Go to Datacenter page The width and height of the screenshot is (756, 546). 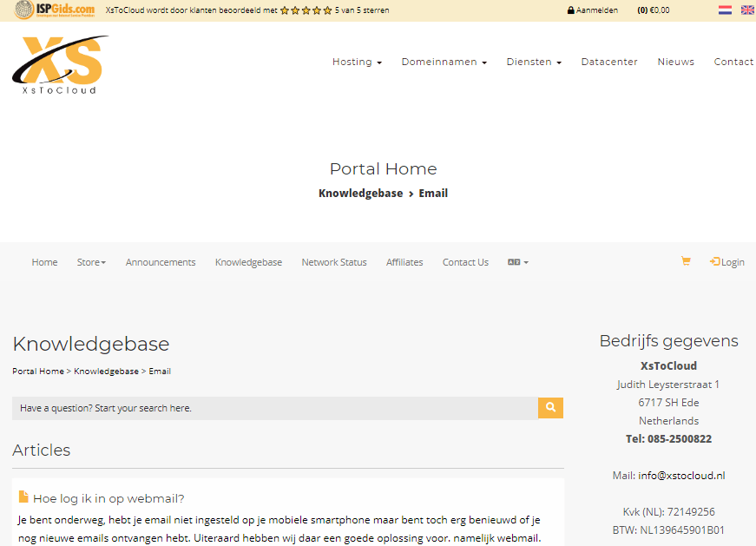point(609,62)
